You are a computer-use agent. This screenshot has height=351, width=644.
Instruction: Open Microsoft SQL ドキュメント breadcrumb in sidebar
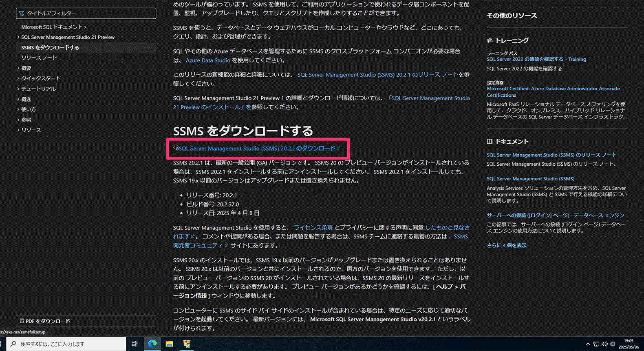click(x=54, y=27)
